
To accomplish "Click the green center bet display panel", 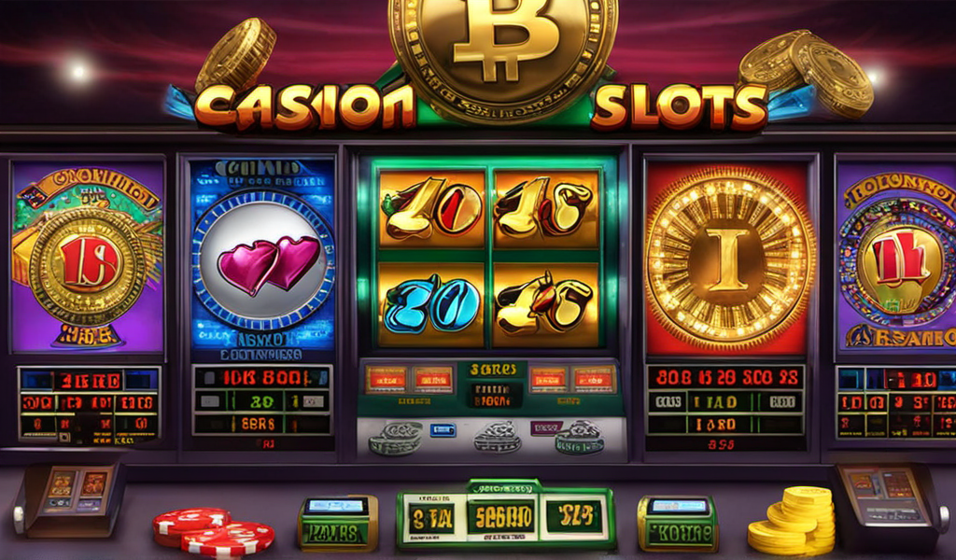I will click(505, 515).
